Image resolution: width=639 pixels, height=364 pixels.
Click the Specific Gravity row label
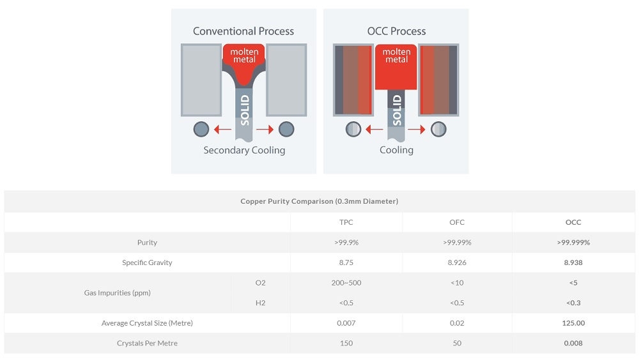[x=147, y=262]
